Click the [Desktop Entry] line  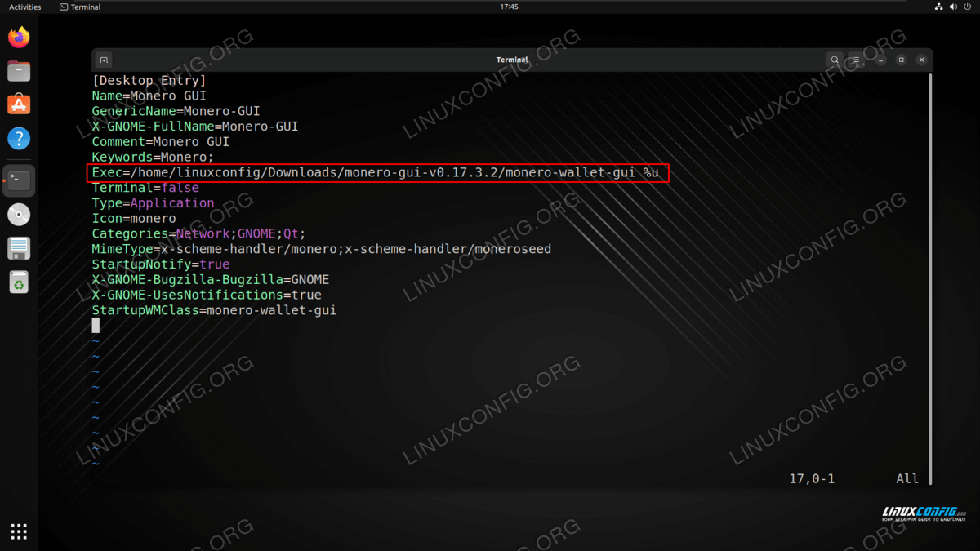(149, 80)
